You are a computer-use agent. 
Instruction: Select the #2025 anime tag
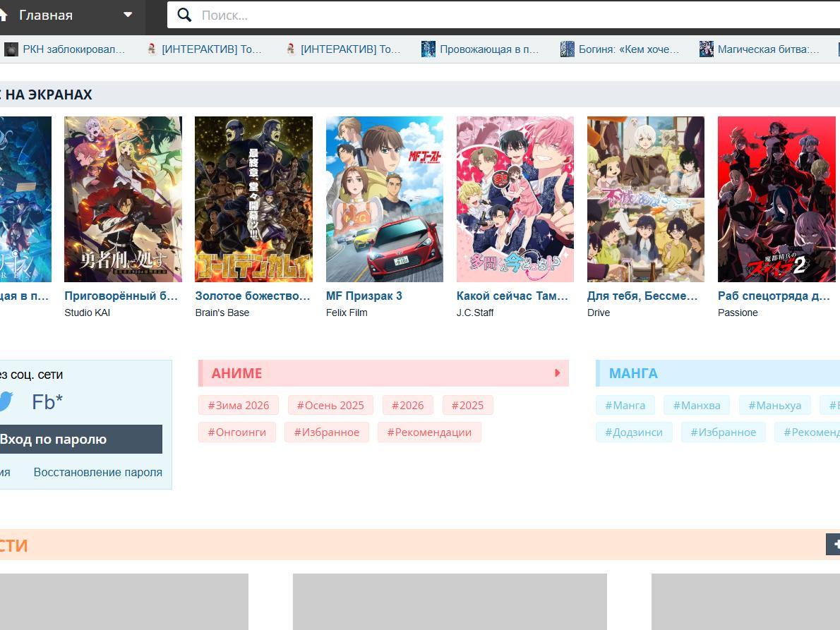click(468, 405)
